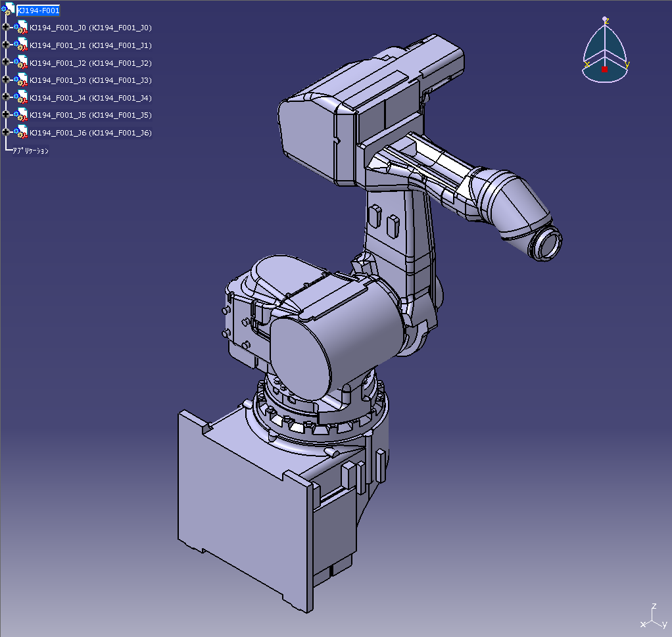This screenshot has width=672, height=637.
Task: Select the KJ194_F001_J3 (KJ194_F001_J3) label
Action: [91, 81]
